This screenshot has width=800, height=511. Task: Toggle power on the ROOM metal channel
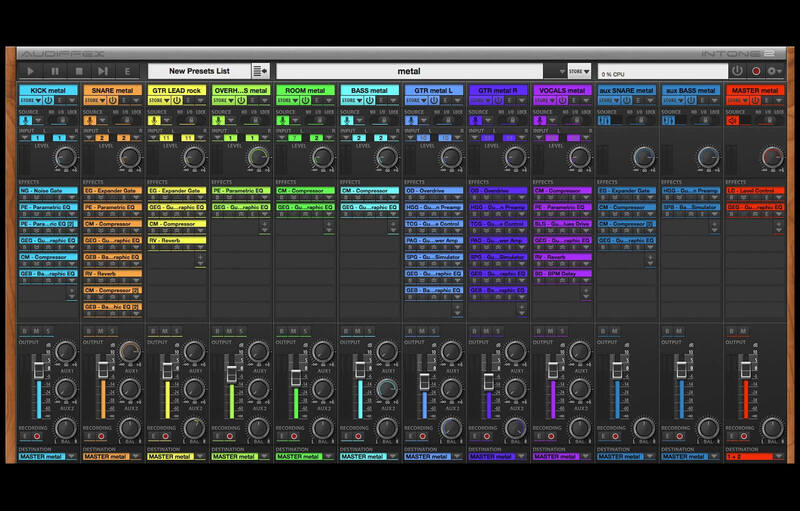click(x=306, y=100)
